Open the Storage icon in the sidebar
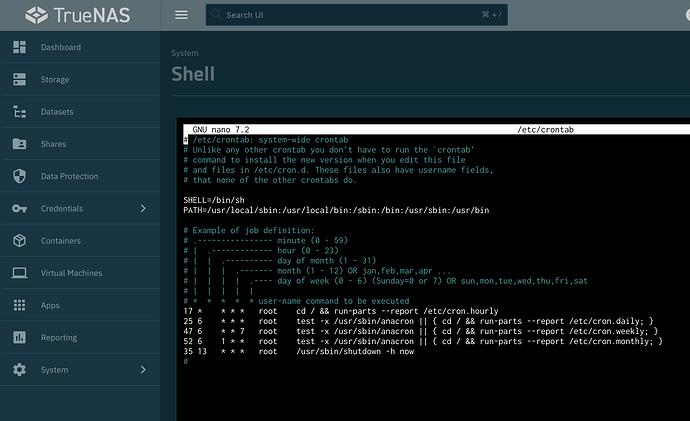Screen dimensions: 690x421 (x=19, y=80)
